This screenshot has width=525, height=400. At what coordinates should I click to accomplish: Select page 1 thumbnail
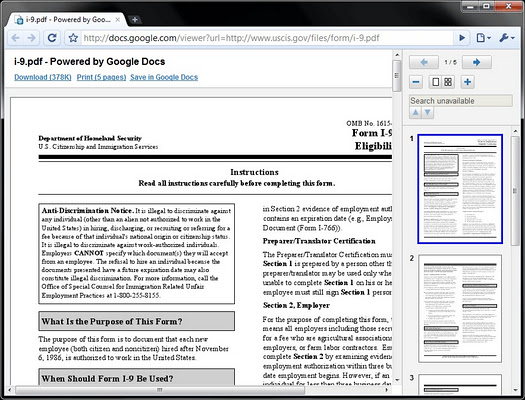[x=460, y=189]
